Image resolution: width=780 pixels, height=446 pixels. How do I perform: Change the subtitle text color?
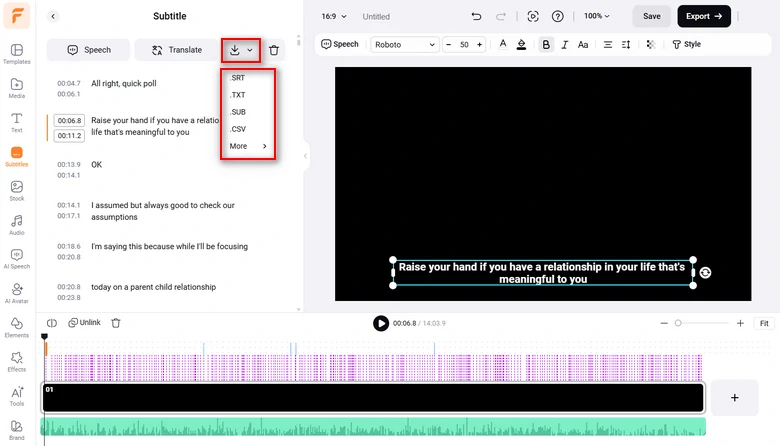(503, 44)
